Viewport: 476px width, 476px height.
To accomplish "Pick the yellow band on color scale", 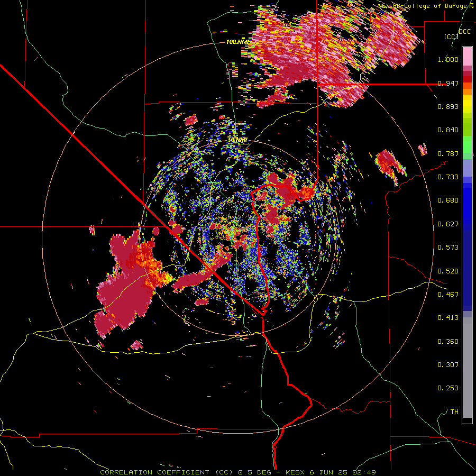I will (x=467, y=104).
